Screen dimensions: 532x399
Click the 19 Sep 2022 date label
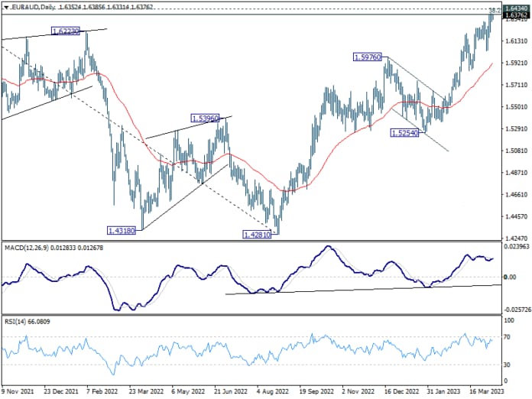[x=316, y=391]
